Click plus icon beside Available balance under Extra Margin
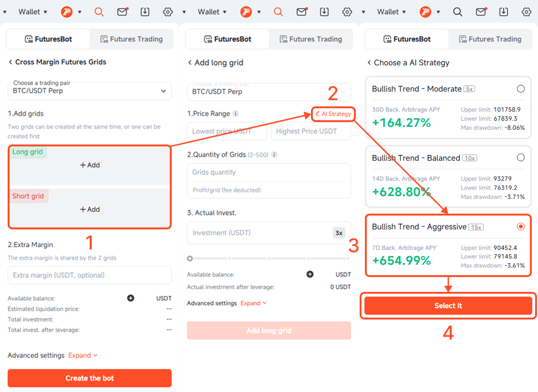The width and height of the screenshot is (538, 392). 131,299
